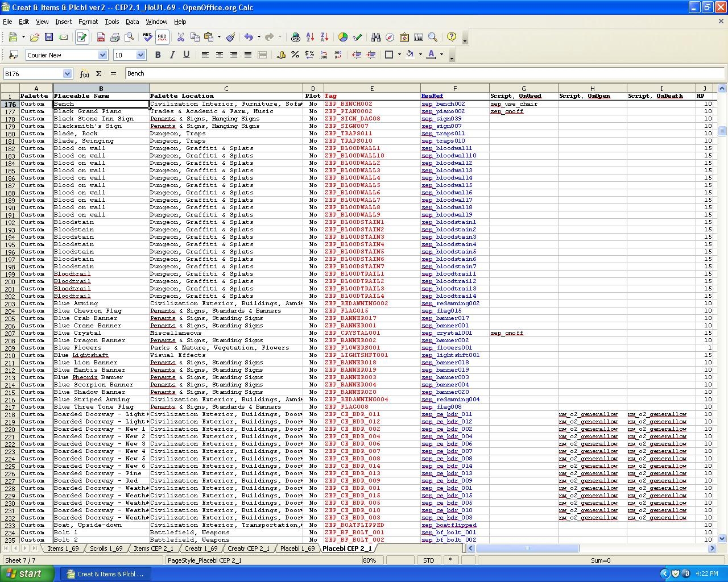Click the Cut scissors icon
The height and width of the screenshot is (582, 728).
(180, 38)
